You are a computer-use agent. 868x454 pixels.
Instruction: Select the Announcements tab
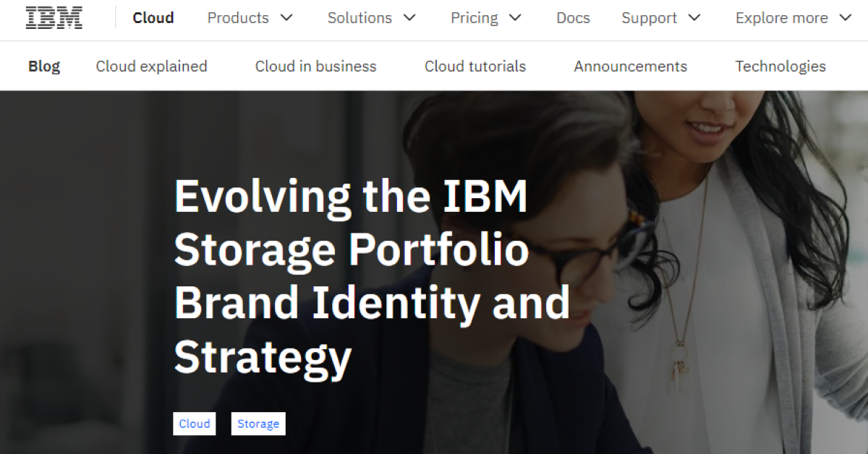point(631,67)
